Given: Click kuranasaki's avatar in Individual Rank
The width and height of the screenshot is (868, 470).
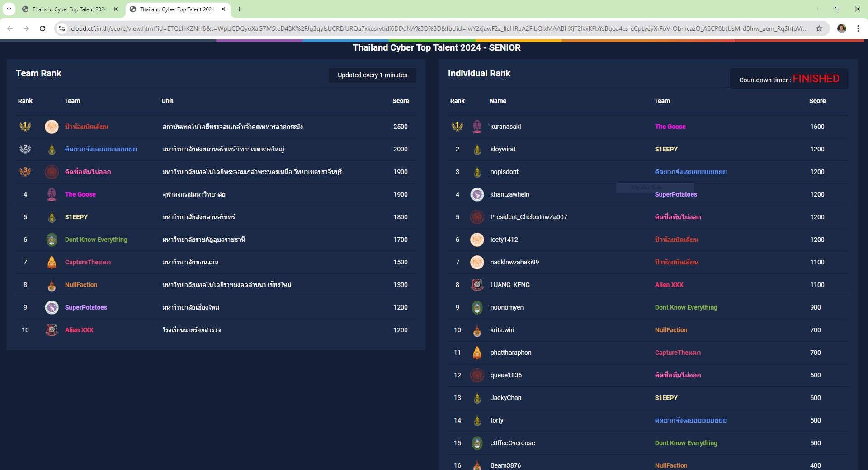Looking at the screenshot, I should point(477,127).
